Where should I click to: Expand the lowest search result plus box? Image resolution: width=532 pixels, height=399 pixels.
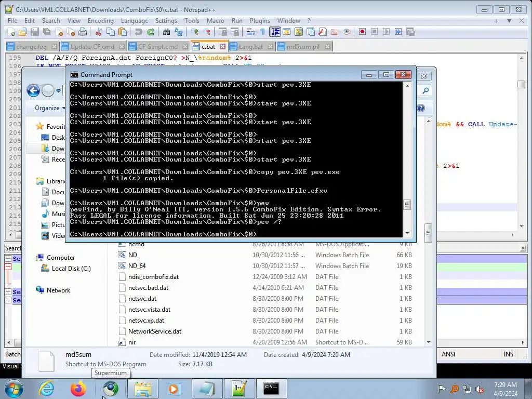(8, 300)
